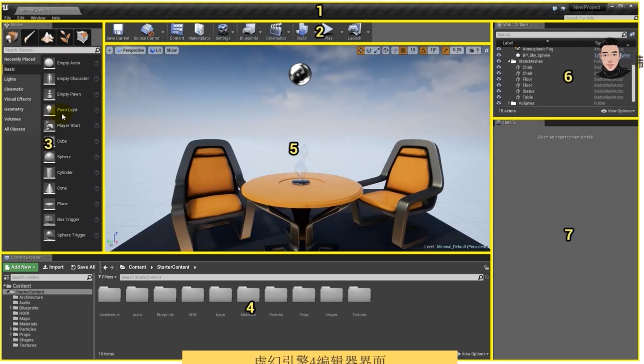Toggle scale snapping in the viewport

tap(446, 50)
